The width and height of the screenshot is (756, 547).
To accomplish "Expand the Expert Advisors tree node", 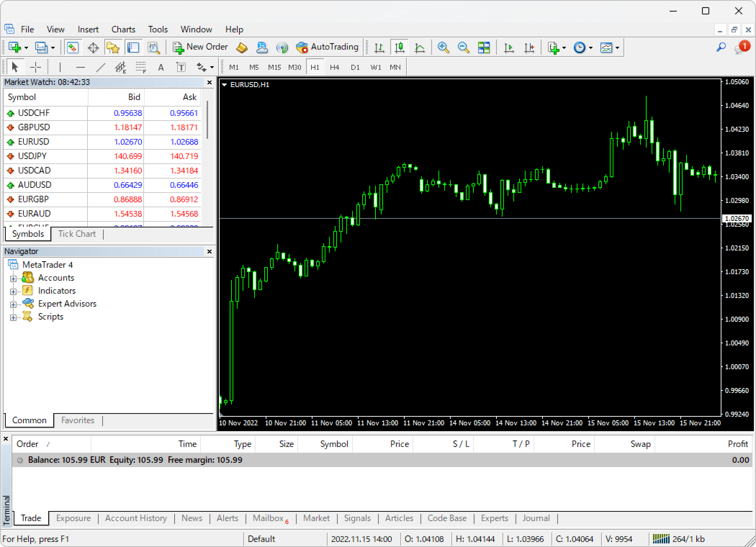I will pos(13,304).
